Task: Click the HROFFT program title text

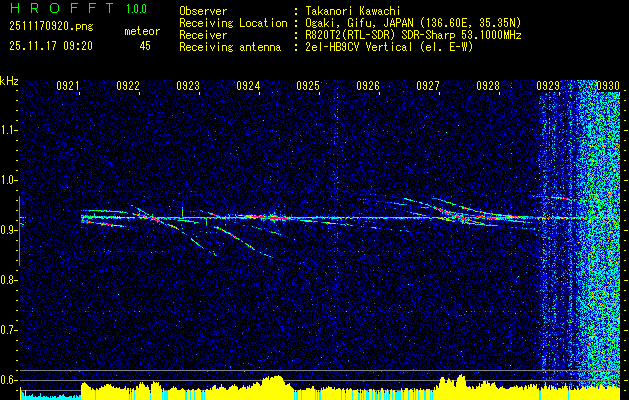Action: point(62,8)
